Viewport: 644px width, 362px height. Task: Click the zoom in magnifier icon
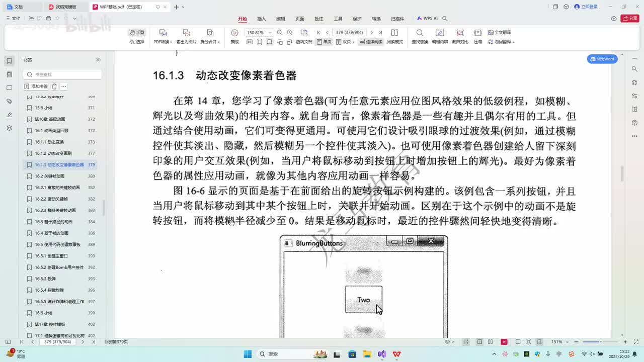[x=290, y=33]
